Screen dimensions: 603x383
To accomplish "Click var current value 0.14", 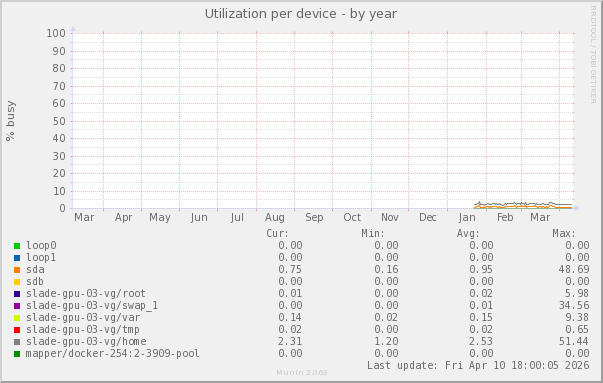I will [290, 317].
